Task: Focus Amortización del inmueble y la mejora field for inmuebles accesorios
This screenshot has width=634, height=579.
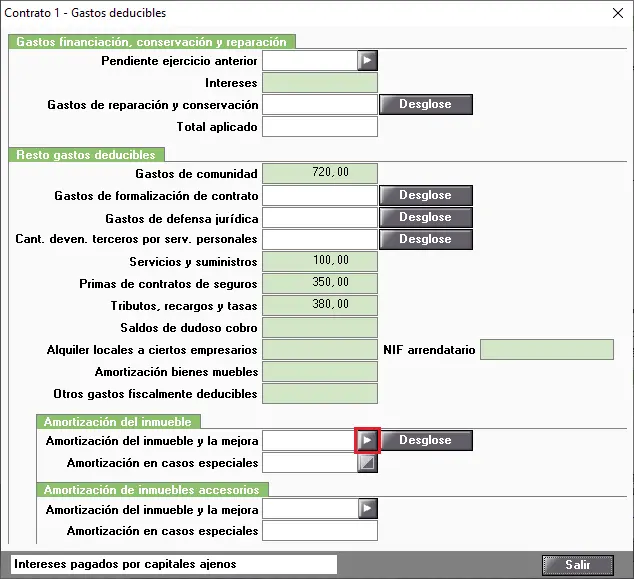Action: (x=310, y=509)
